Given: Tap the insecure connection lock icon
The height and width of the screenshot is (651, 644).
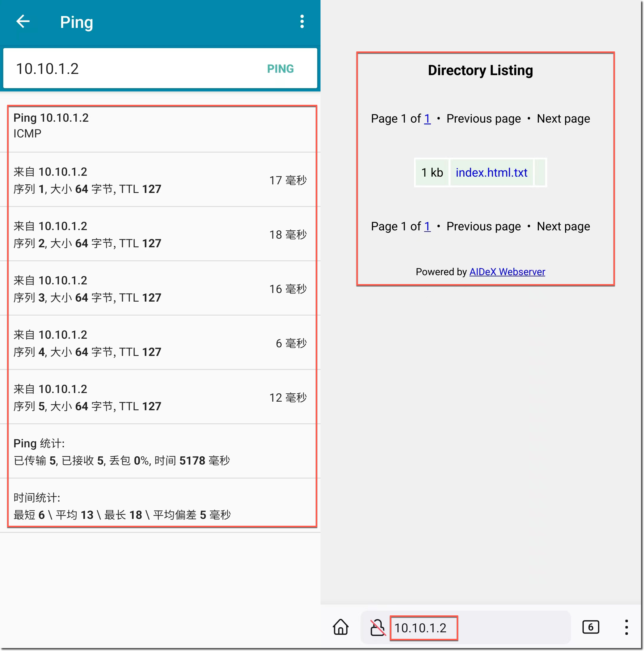Looking at the screenshot, I should 377,628.
